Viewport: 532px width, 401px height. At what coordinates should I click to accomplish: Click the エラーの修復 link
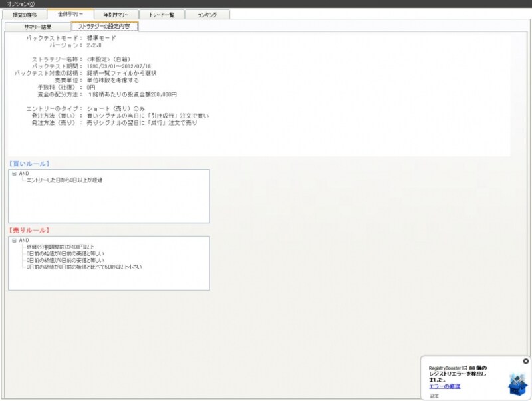tap(444, 386)
